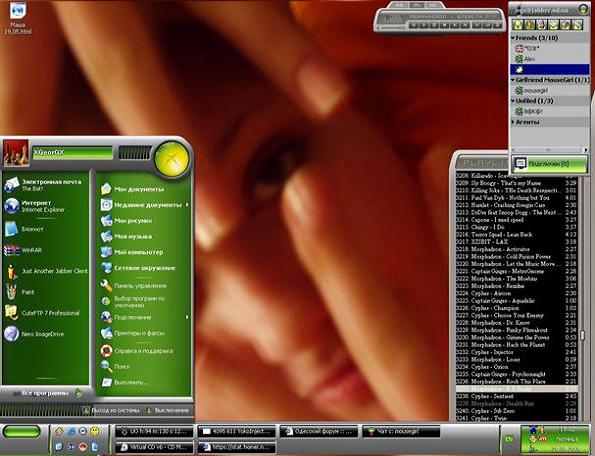The image size is (595, 456).
Task: Click the playlist vertical scrollbar handle
Action: coord(583,335)
